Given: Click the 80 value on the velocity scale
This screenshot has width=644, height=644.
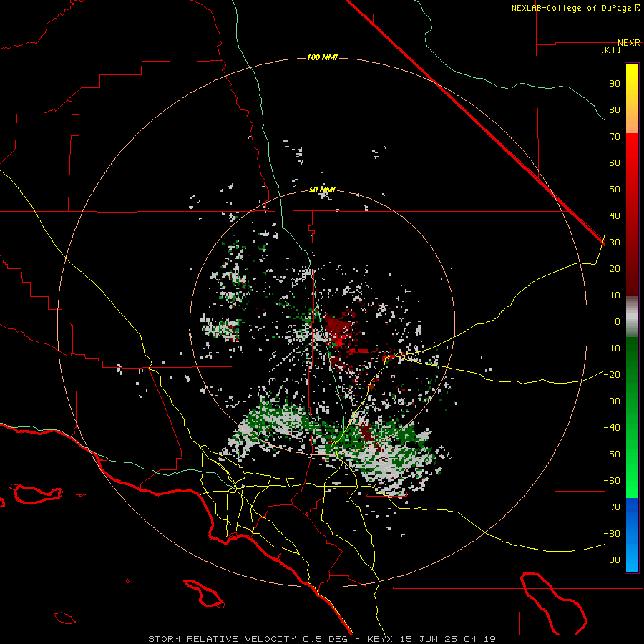Looking at the screenshot, I should coord(615,110).
